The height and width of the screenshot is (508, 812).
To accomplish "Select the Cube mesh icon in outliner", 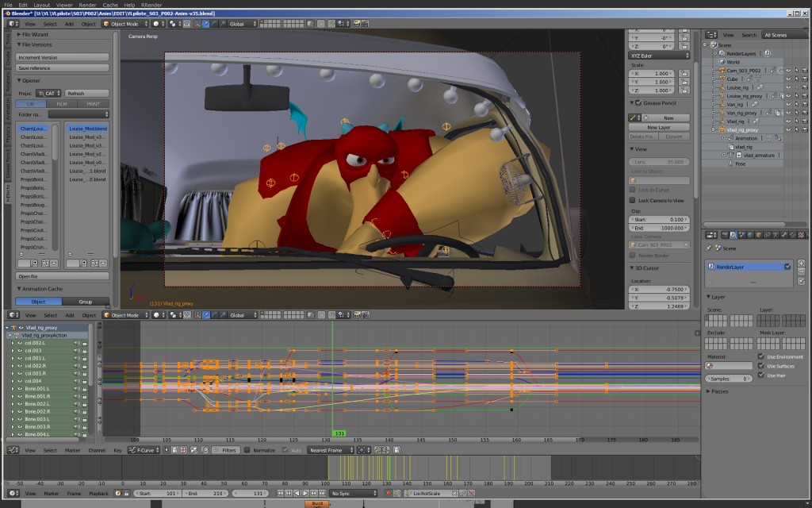I will [x=722, y=79].
